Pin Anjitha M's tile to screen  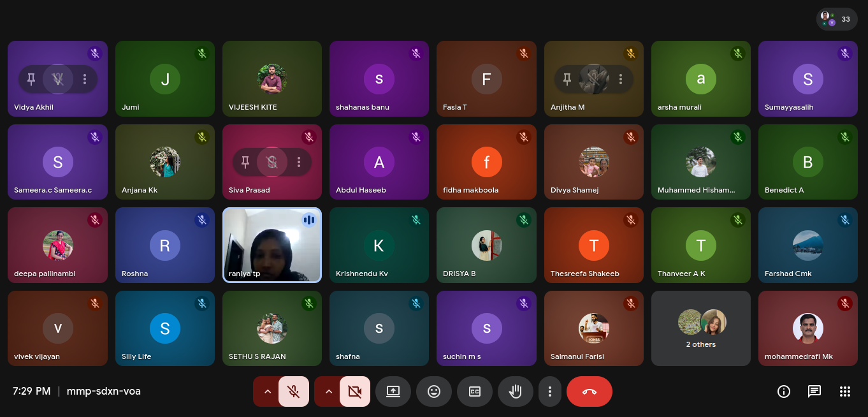point(567,79)
